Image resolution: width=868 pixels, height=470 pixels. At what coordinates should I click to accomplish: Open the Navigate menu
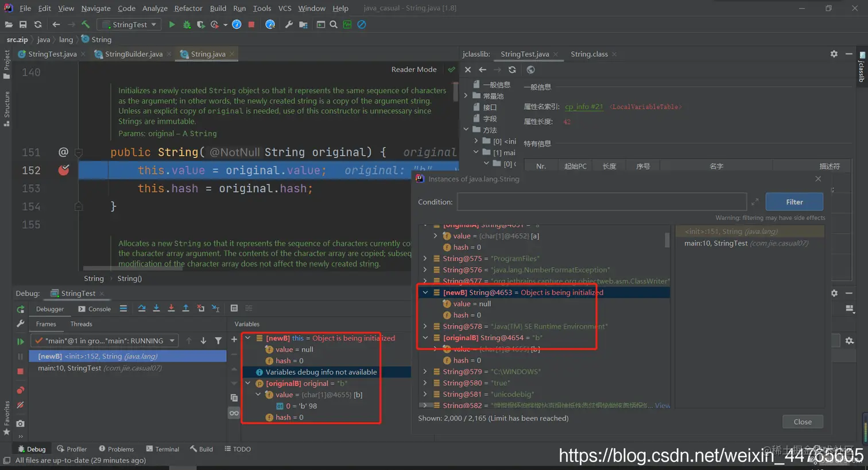[96, 8]
